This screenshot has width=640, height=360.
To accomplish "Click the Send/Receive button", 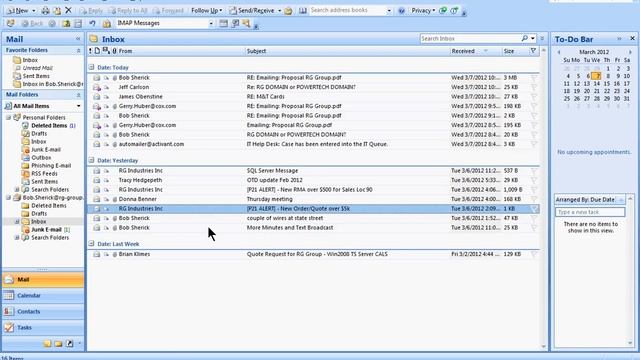I will 252,11.
